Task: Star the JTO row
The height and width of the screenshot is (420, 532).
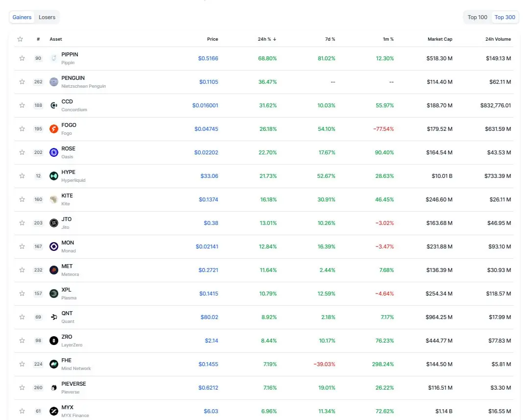Action: click(22, 223)
